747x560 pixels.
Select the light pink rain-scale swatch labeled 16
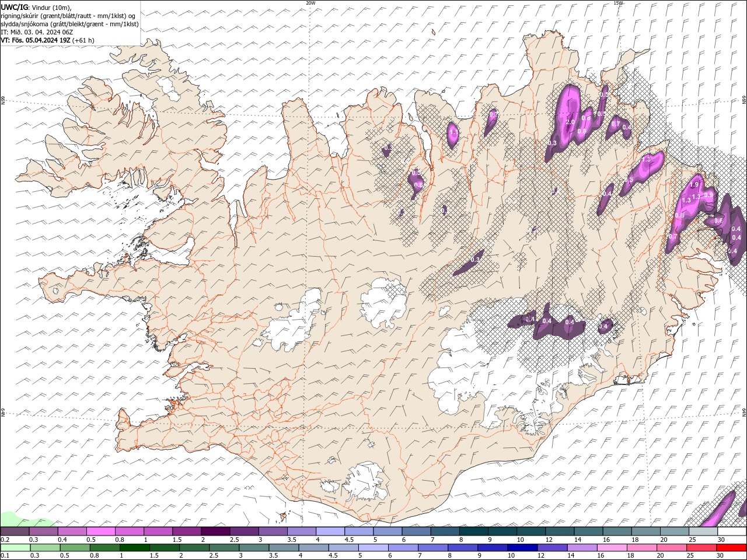coord(612,548)
